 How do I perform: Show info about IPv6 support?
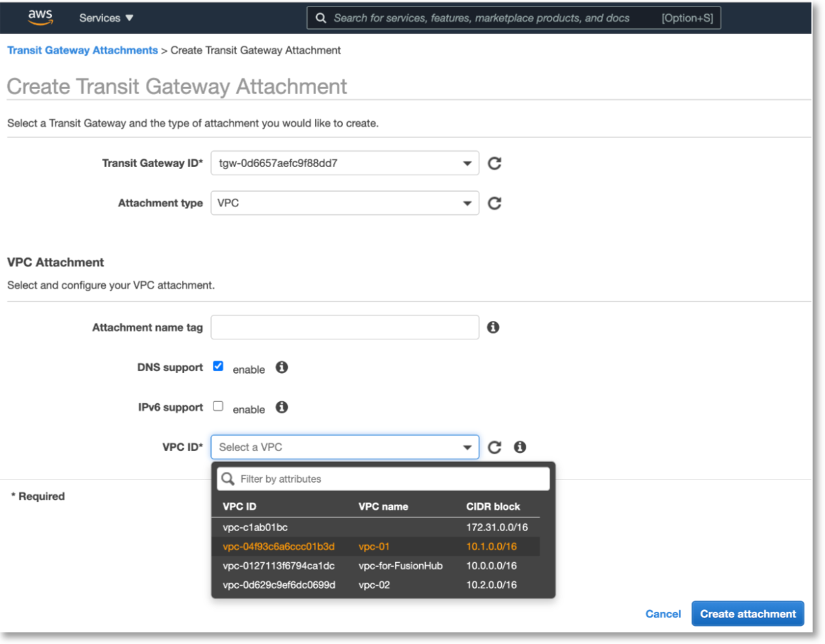[282, 407]
